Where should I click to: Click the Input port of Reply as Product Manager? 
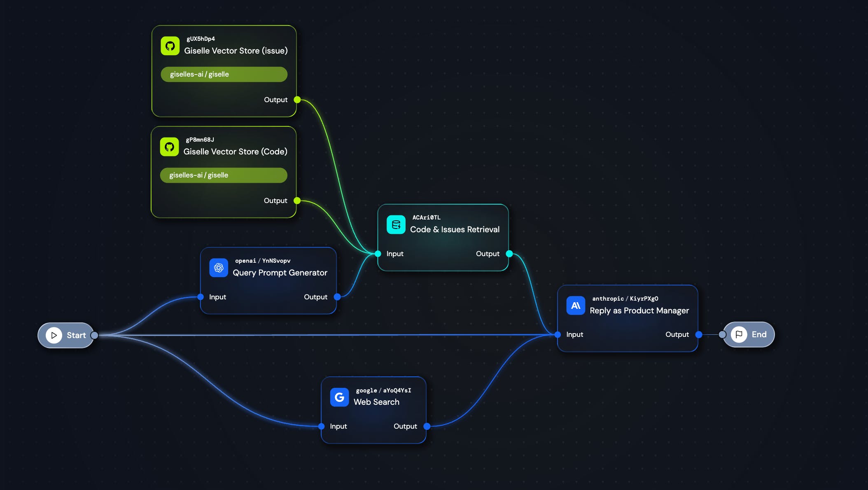coord(558,334)
